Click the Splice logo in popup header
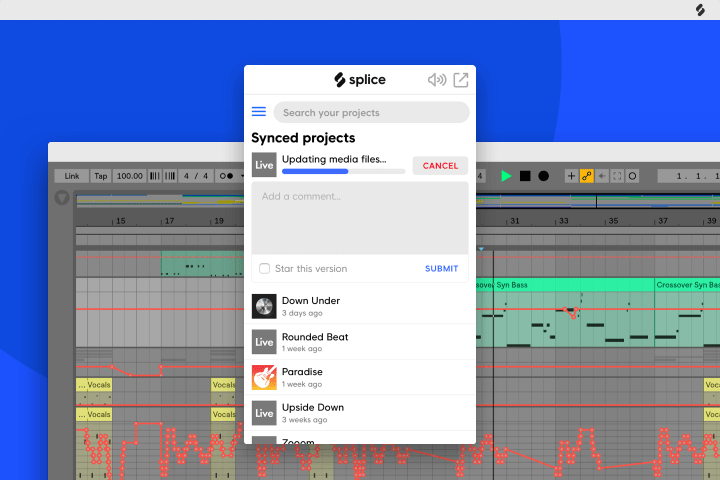This screenshot has width=720, height=480. click(x=360, y=80)
